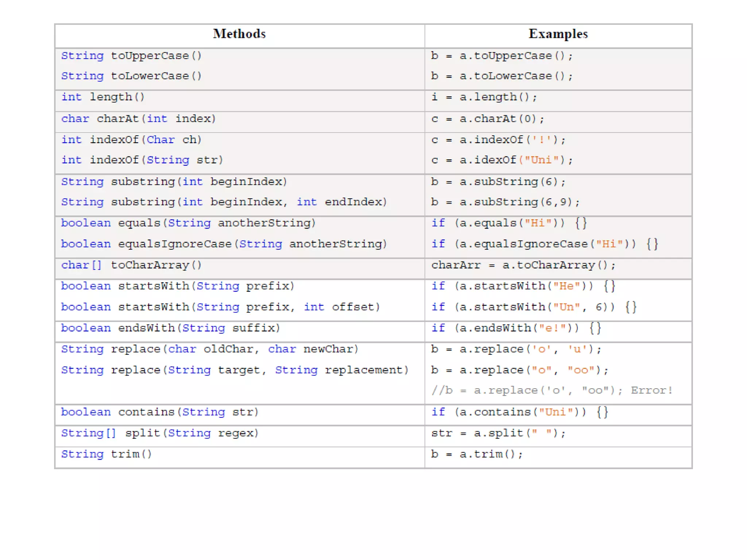The width and height of the screenshot is (747, 560).
Task: Select substring with beginIndex, endIndex signature
Action: pyautogui.click(x=224, y=202)
